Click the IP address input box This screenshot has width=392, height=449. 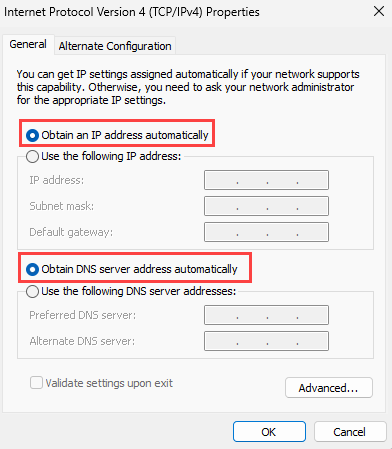pyautogui.click(x=266, y=180)
